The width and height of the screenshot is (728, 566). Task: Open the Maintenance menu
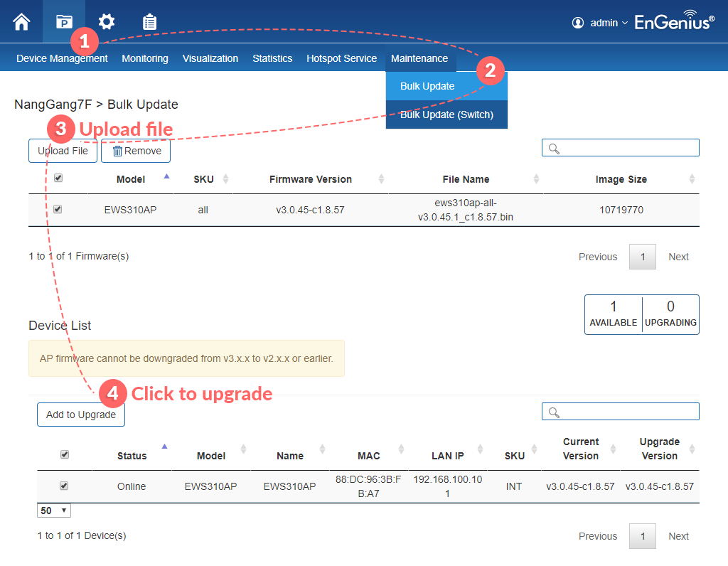click(419, 58)
